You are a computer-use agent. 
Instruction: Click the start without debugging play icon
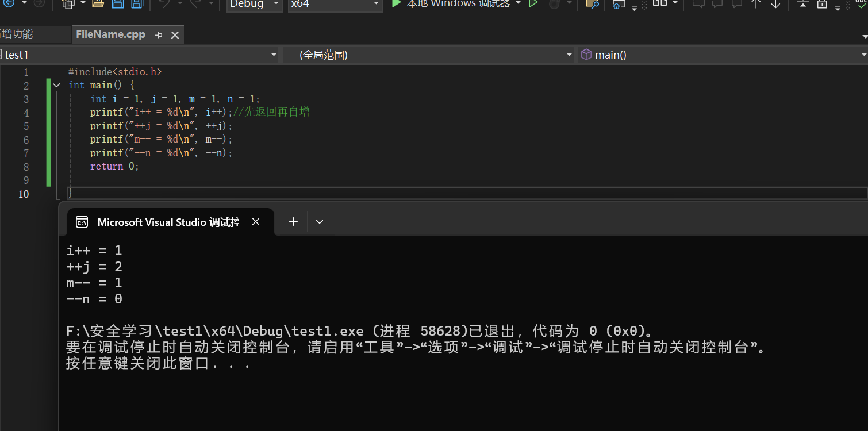(533, 3)
